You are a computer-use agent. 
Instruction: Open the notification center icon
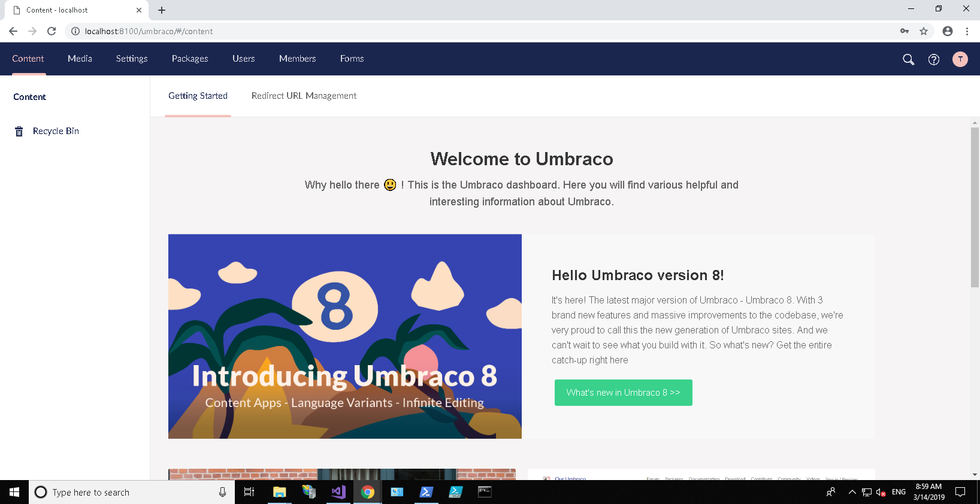(960, 492)
